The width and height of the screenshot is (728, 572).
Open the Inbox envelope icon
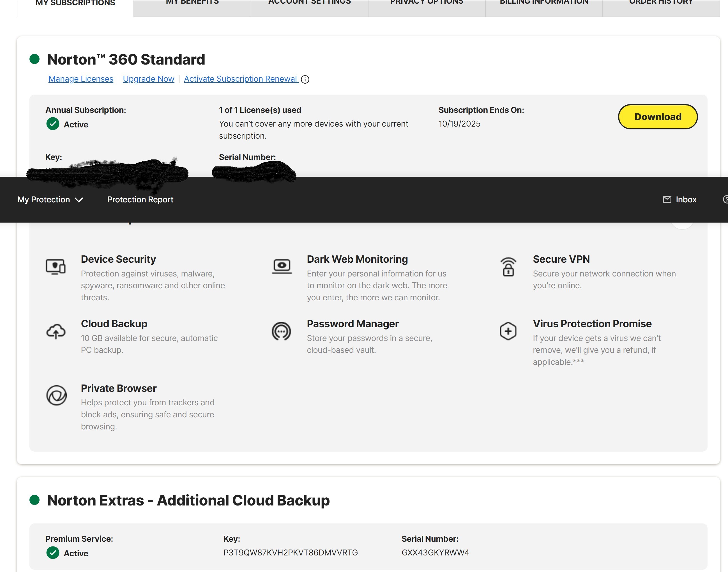pos(667,199)
